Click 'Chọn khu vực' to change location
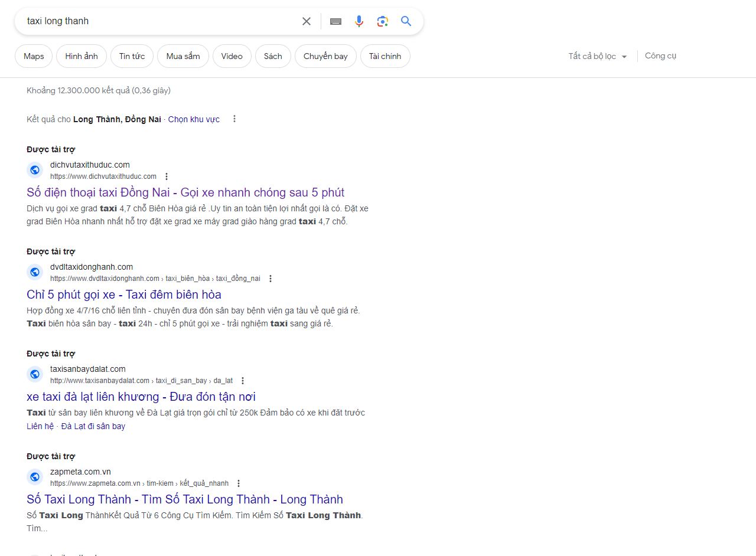This screenshot has width=756, height=556. click(x=194, y=119)
